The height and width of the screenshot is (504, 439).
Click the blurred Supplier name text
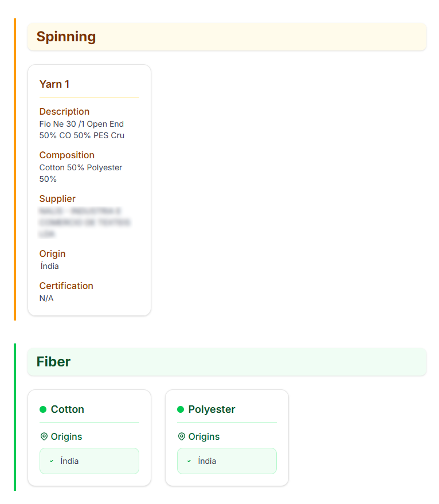click(84, 222)
